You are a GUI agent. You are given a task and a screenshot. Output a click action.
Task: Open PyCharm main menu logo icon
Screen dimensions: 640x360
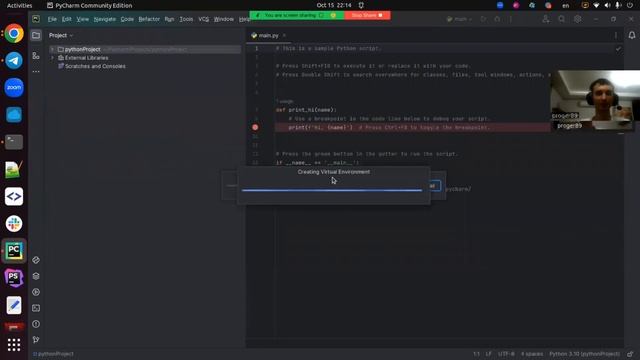36,19
